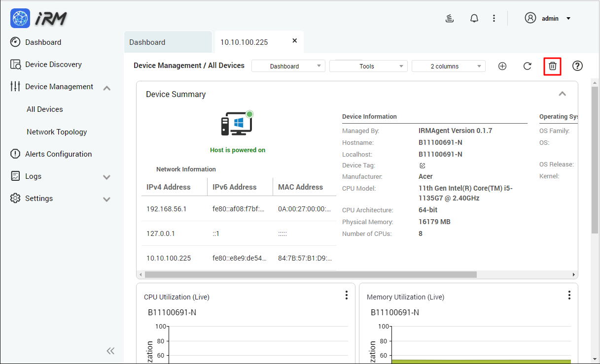The image size is (600, 364).
Task: Open the Tools dropdown menu
Action: tap(368, 66)
